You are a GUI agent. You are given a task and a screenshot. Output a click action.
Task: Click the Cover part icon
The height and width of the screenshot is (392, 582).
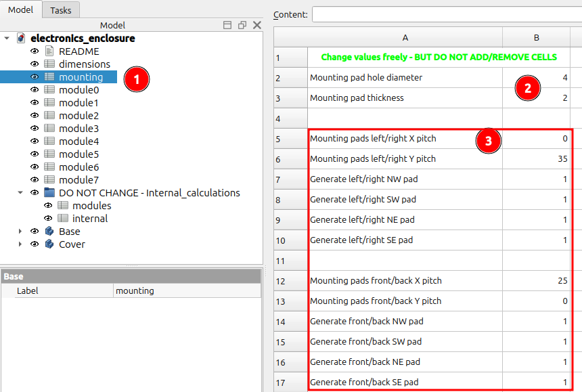(x=49, y=244)
